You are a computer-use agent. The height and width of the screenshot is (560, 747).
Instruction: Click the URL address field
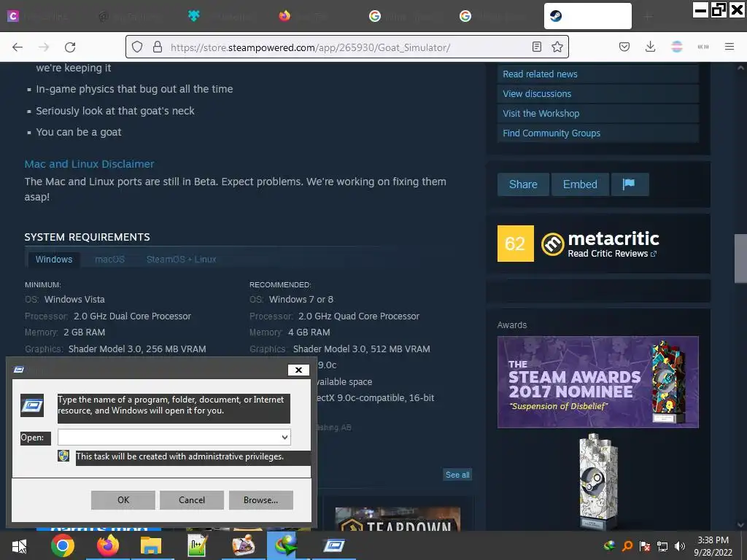click(x=347, y=47)
